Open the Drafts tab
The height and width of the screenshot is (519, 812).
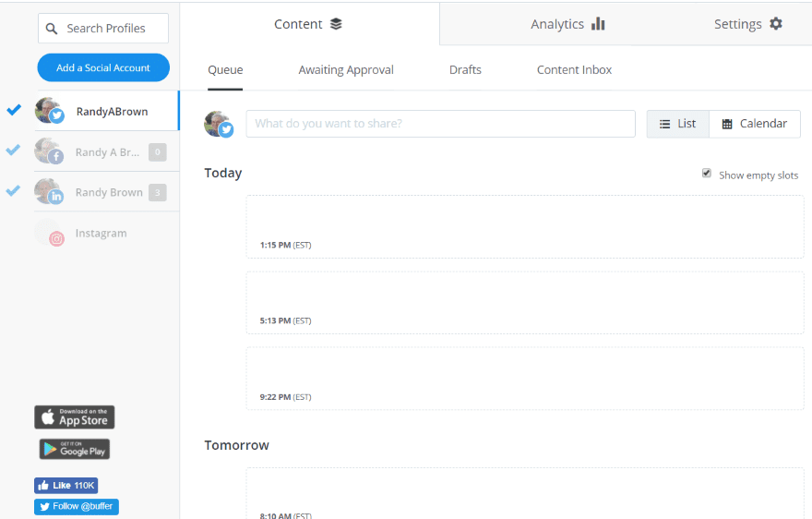coord(465,70)
